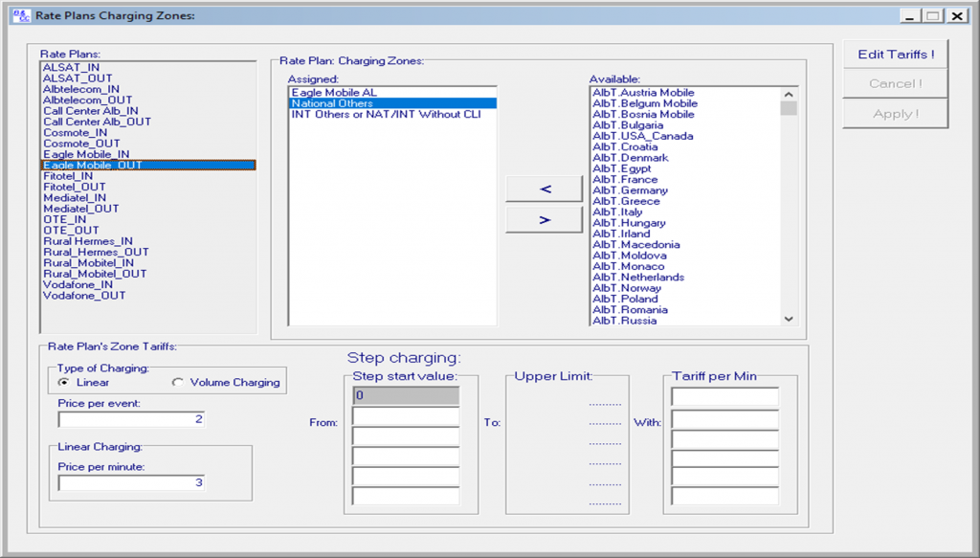Image resolution: width=980 pixels, height=558 pixels.
Task: Select National Others assigned zone
Action: pyautogui.click(x=393, y=103)
